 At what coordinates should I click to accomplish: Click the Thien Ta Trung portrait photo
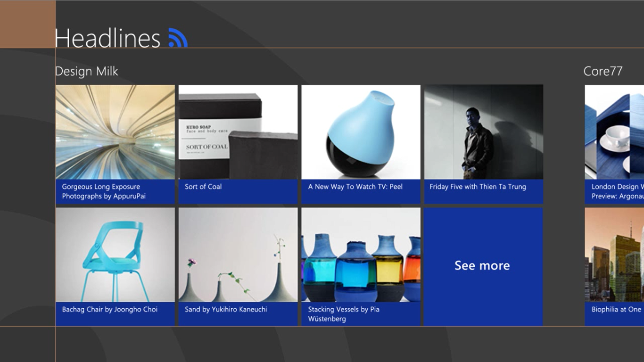coord(483,132)
